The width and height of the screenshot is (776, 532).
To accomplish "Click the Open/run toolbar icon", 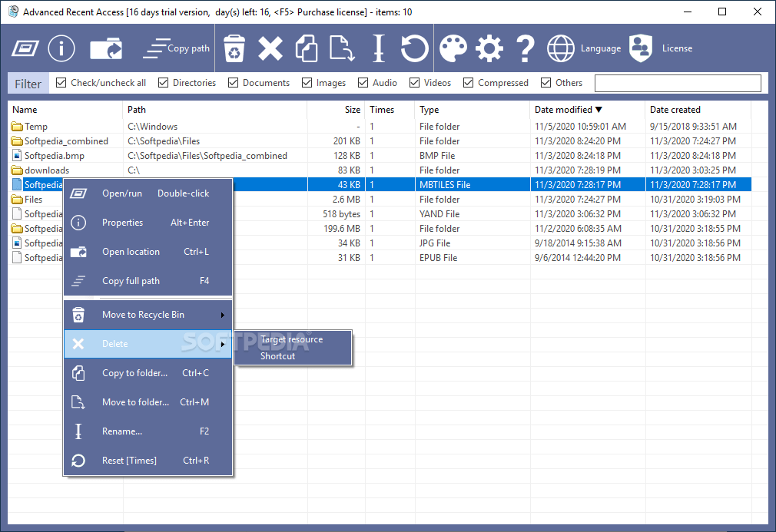I will tap(25, 48).
